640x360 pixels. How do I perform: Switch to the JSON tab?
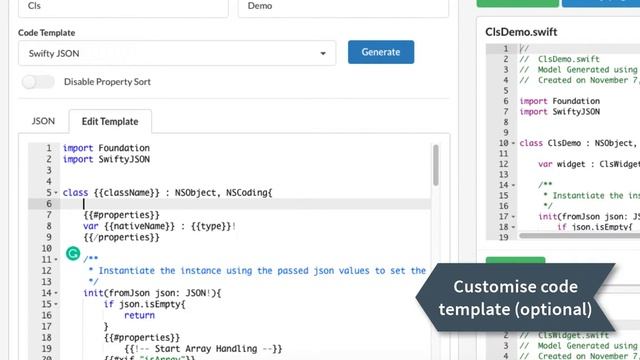click(x=43, y=121)
